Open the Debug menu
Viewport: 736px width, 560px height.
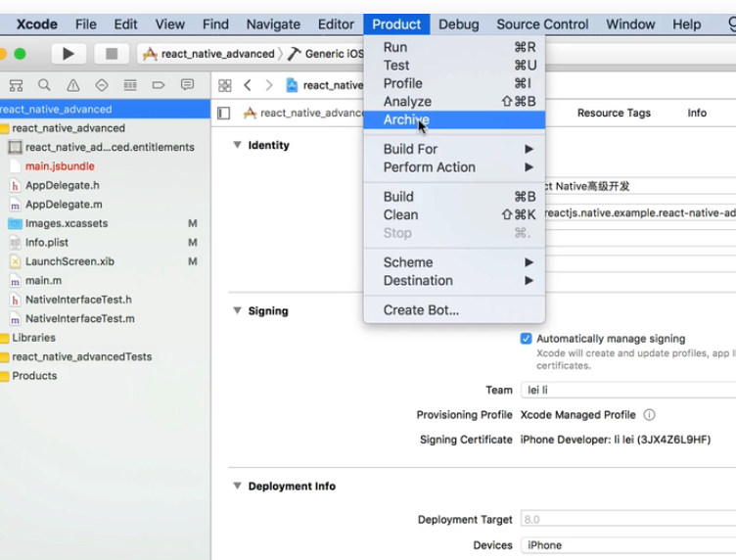point(459,24)
